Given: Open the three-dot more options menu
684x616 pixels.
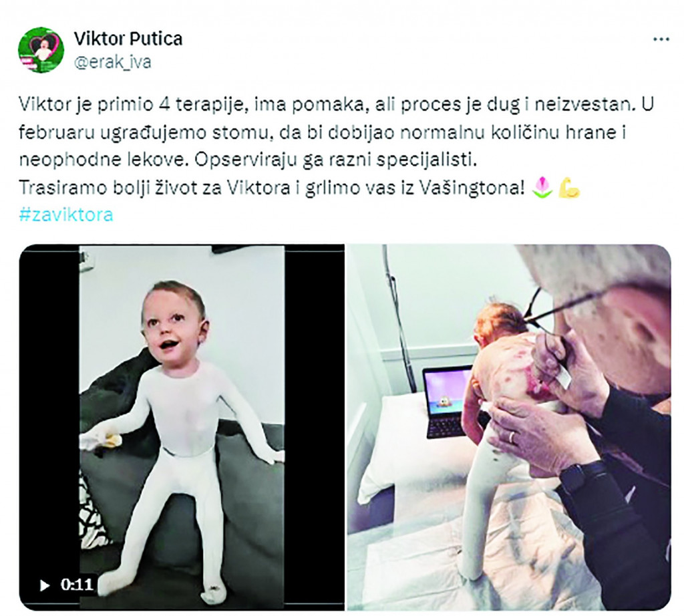Looking at the screenshot, I should coord(661,39).
